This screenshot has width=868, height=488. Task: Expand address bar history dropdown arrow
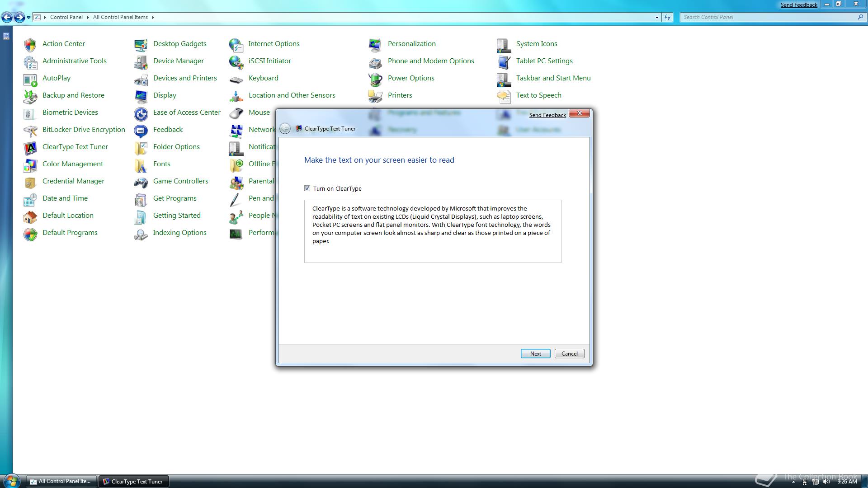[x=657, y=17]
